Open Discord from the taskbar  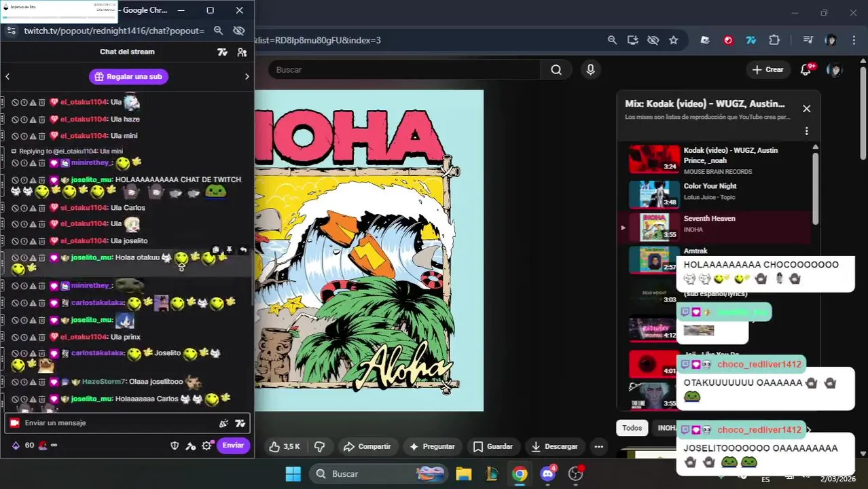coord(547,474)
